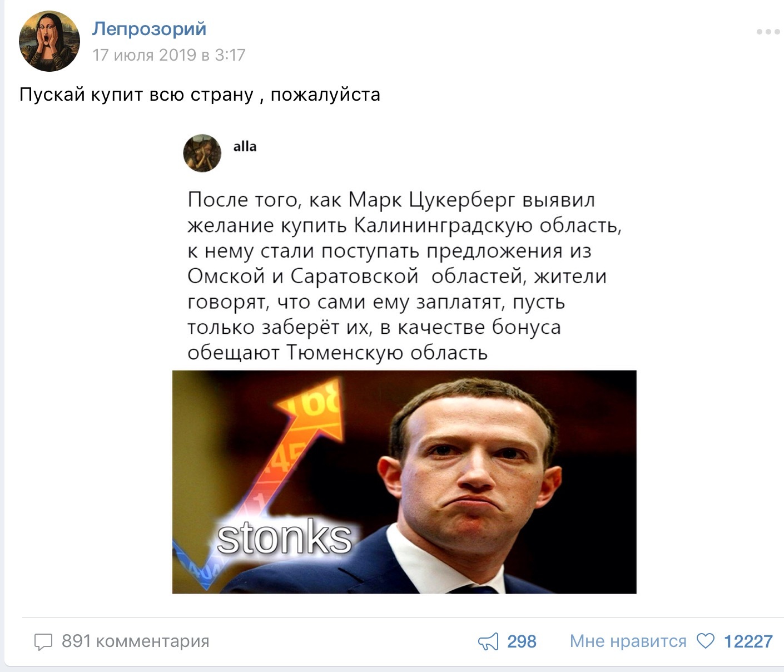The image size is (784, 672).
Task: Click the like count 12227
Action: [748, 641]
